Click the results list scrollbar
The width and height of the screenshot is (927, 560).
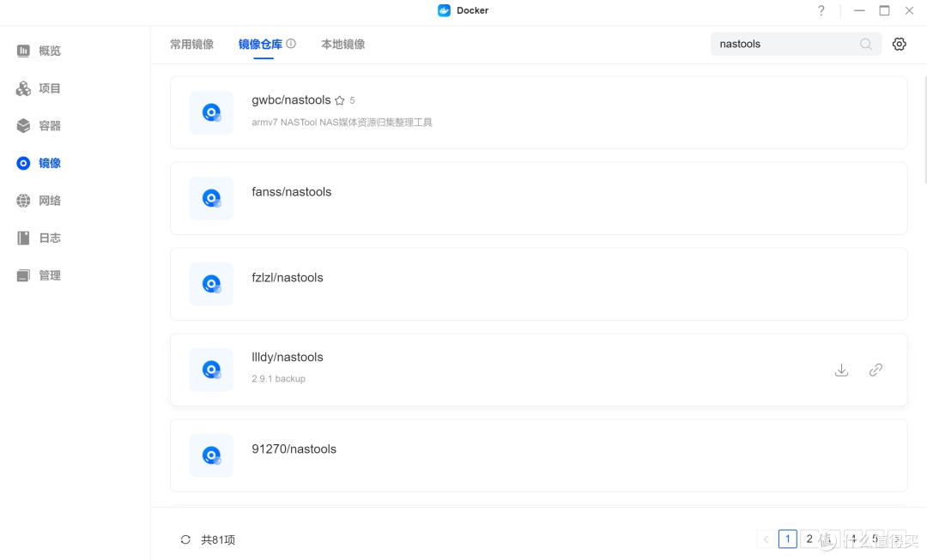click(x=924, y=130)
